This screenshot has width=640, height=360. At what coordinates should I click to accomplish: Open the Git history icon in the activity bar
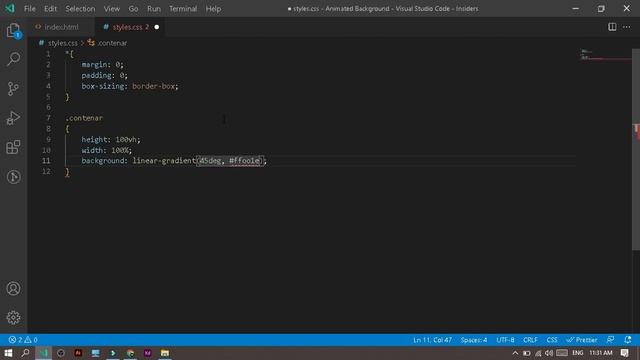tap(13, 177)
